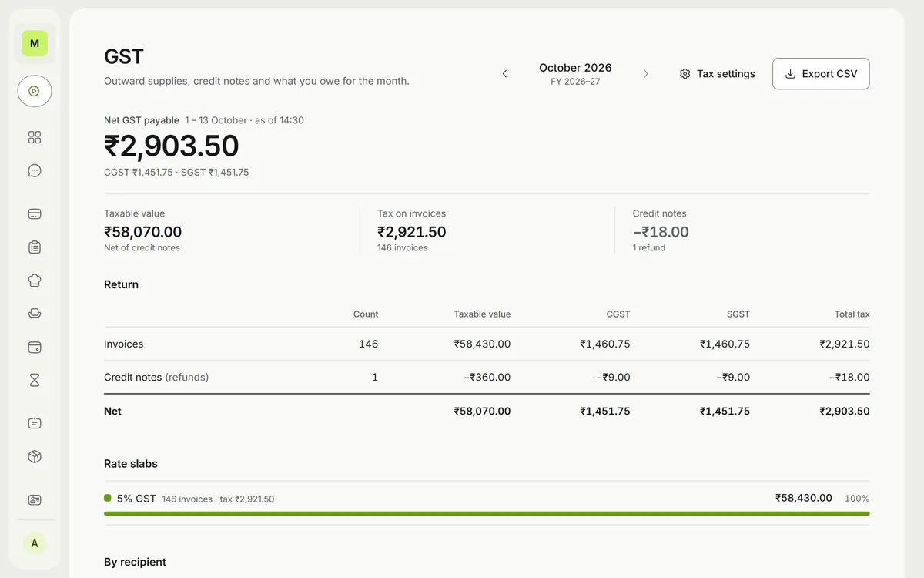The width and height of the screenshot is (924, 578).
Task: Click the Net row label in Return table
Action: tap(112, 411)
